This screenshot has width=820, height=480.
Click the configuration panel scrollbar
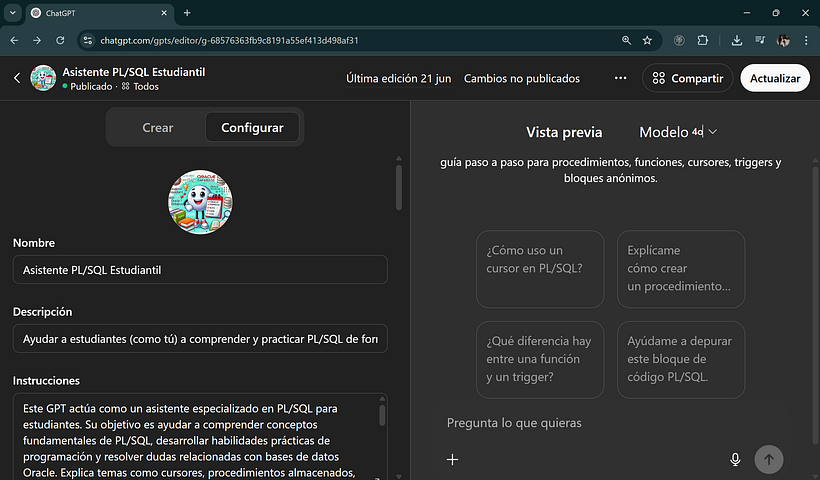coord(399,187)
